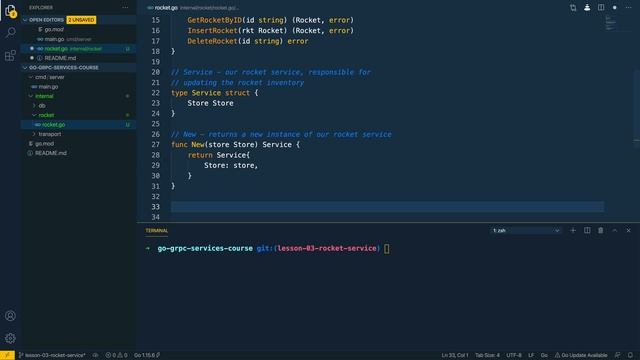Image resolution: width=640 pixels, height=360 pixels.
Task: Click Tab Size: 4 in status bar
Action: tap(487, 355)
